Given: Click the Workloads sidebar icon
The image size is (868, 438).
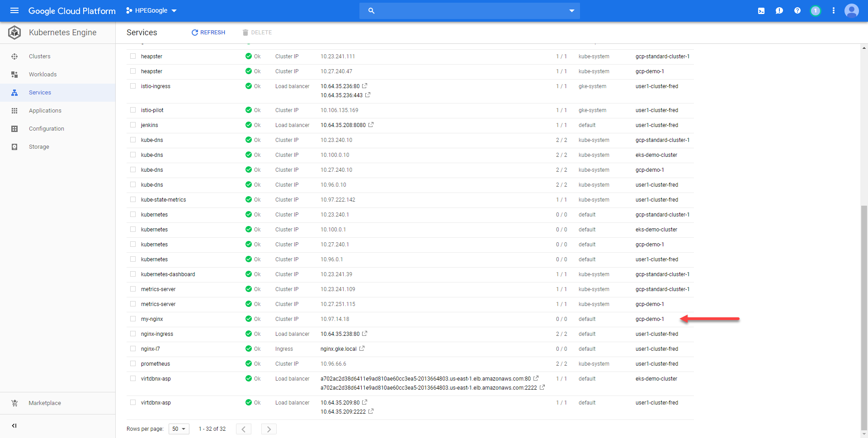Looking at the screenshot, I should pyautogui.click(x=14, y=75).
